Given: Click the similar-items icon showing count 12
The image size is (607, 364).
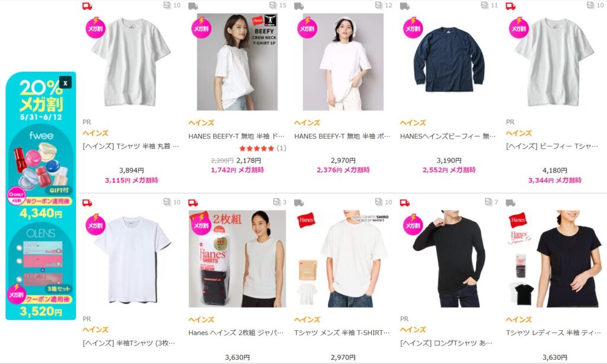Looking at the screenshot, I should [379, 5].
